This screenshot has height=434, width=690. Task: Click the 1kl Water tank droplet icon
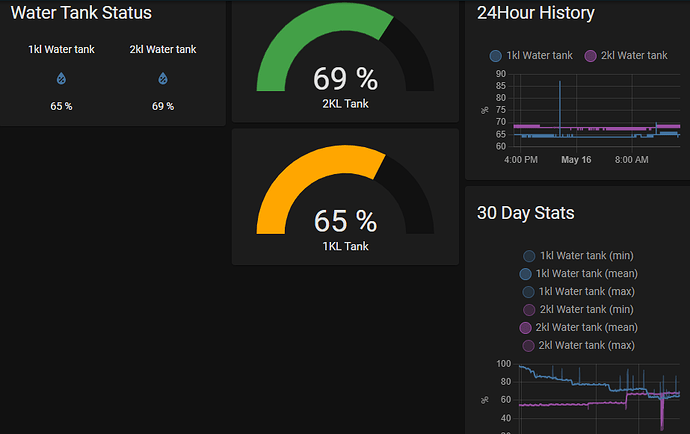click(x=61, y=78)
